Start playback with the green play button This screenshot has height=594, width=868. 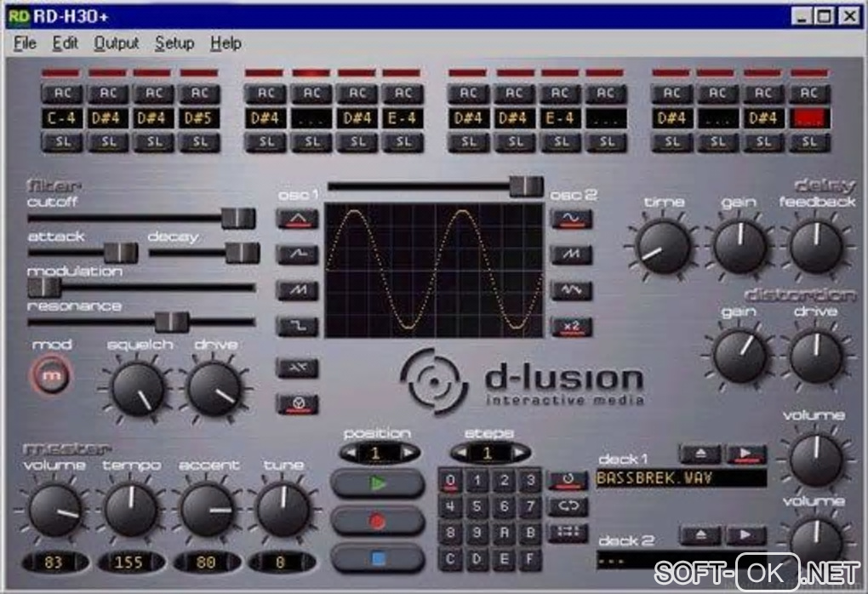coord(378,484)
